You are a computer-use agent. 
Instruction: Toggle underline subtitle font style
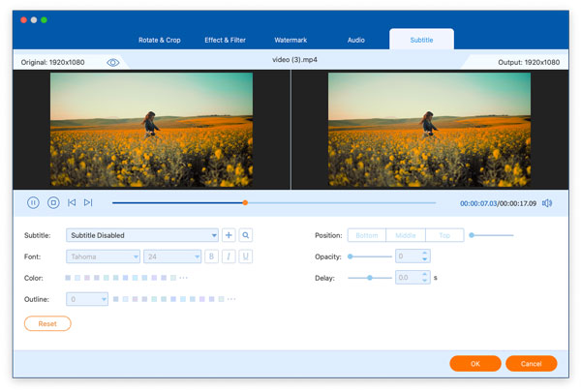(246, 256)
